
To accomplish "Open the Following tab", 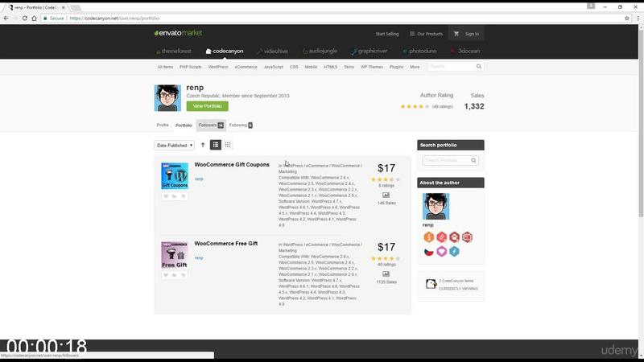I will click(241, 125).
